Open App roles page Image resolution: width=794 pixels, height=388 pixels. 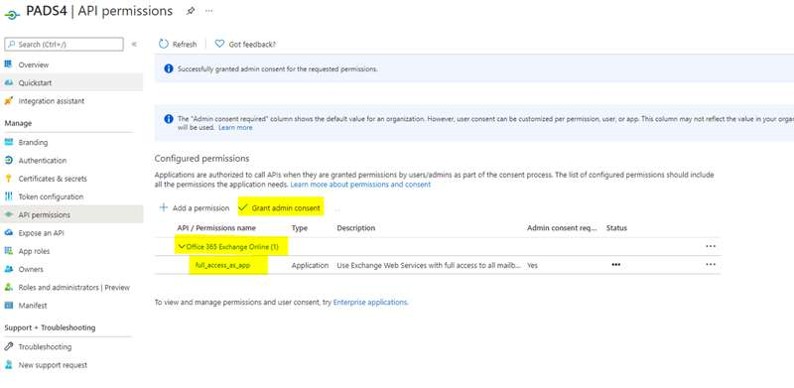coord(34,251)
